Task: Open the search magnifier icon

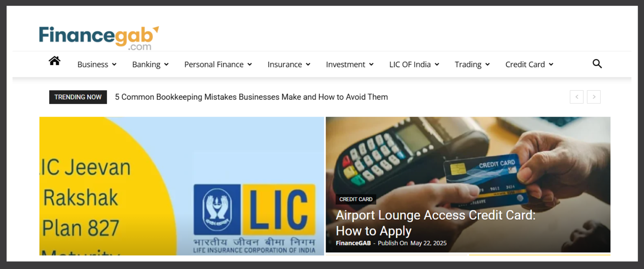Action: pos(597,64)
